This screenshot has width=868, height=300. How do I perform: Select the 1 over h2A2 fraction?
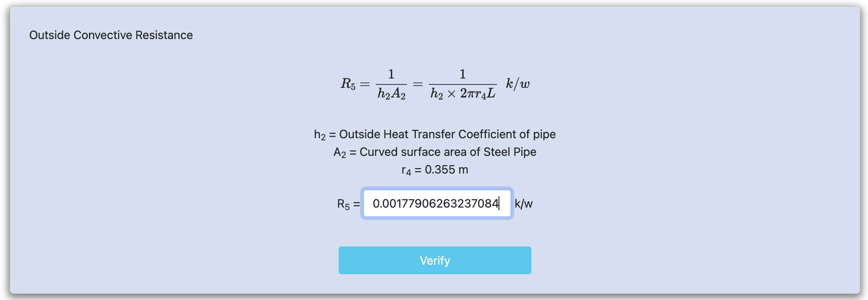tap(391, 84)
